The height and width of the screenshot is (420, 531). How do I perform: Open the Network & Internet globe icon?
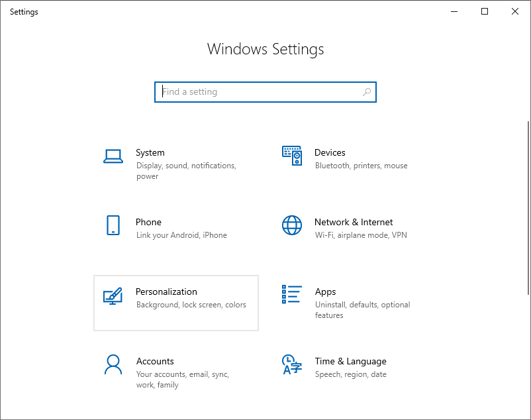(x=292, y=225)
